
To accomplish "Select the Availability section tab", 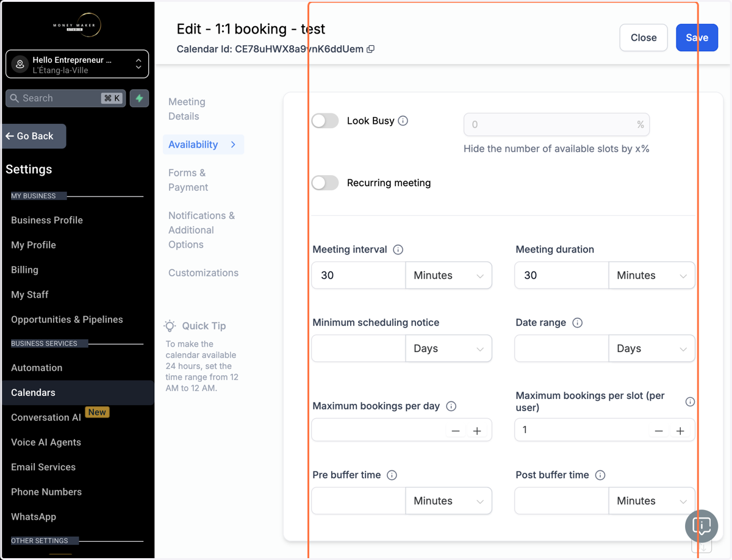I will (203, 145).
